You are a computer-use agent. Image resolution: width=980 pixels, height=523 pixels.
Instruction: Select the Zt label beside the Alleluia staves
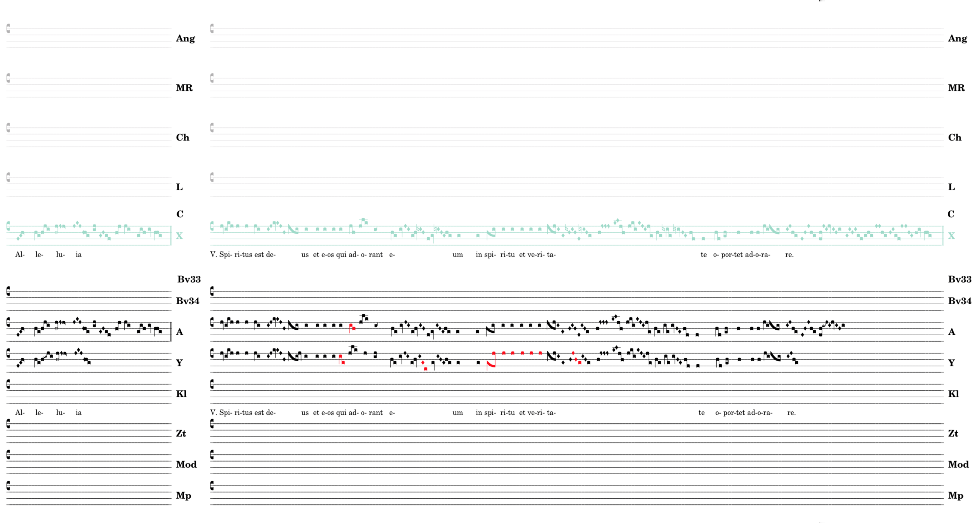(181, 433)
